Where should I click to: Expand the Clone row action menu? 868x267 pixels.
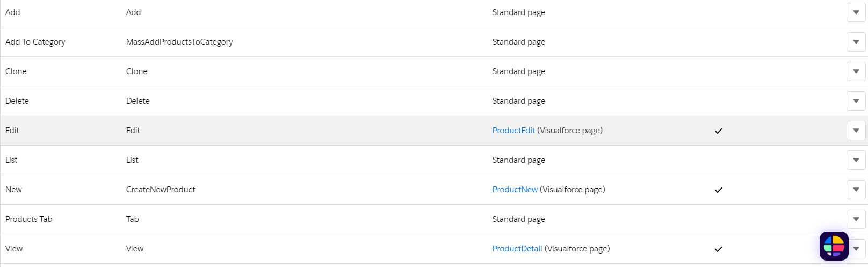(856, 71)
